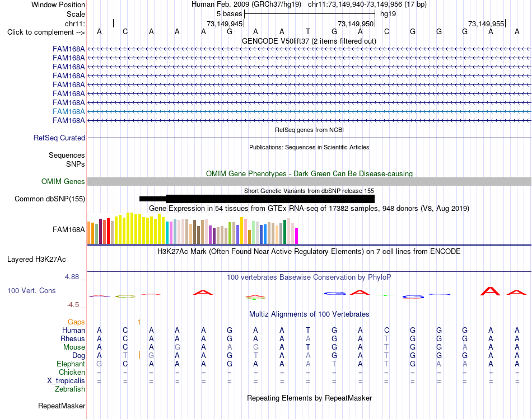
Task: Click the orange insertion mark in Dog row
Action: coord(140,355)
